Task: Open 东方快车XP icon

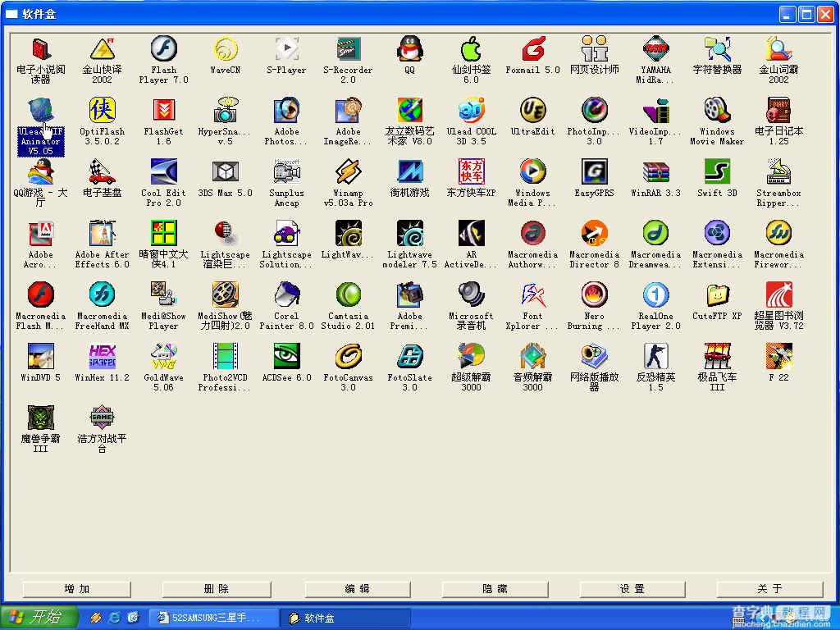Action: click(x=472, y=172)
